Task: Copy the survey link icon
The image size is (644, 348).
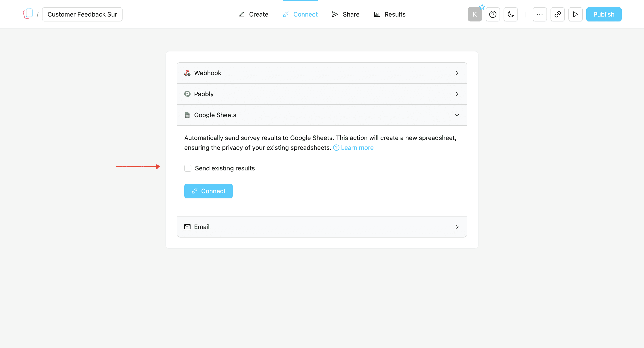Action: [x=557, y=14]
